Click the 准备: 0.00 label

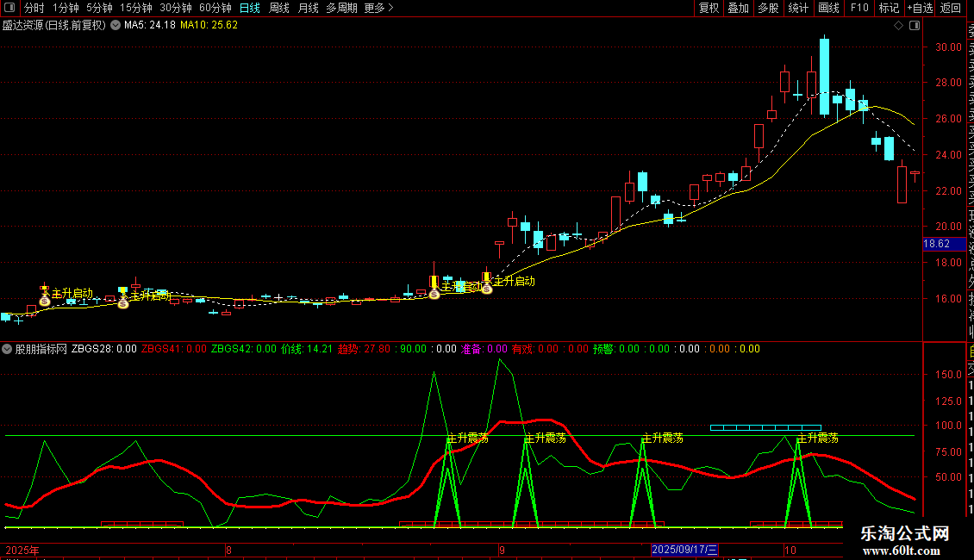(484, 349)
